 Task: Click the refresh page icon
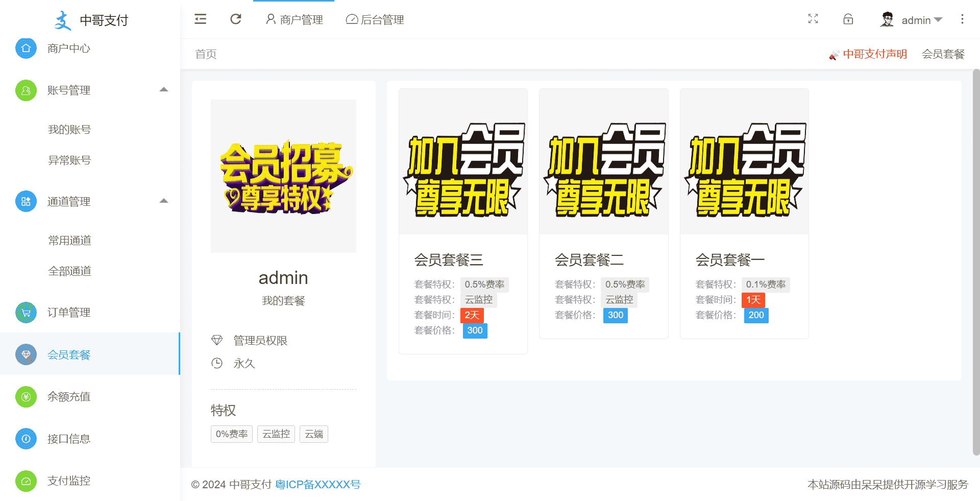click(235, 19)
